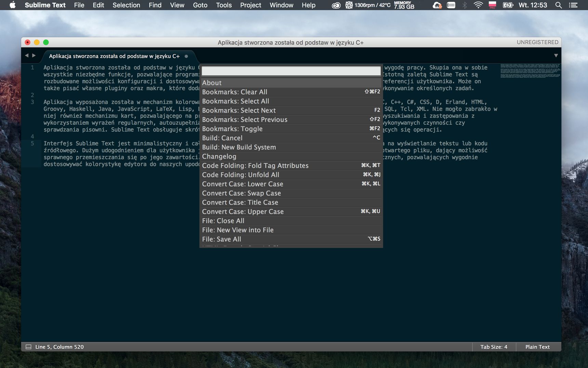Run File: Save All command
The image size is (588, 368).
pos(291,240)
